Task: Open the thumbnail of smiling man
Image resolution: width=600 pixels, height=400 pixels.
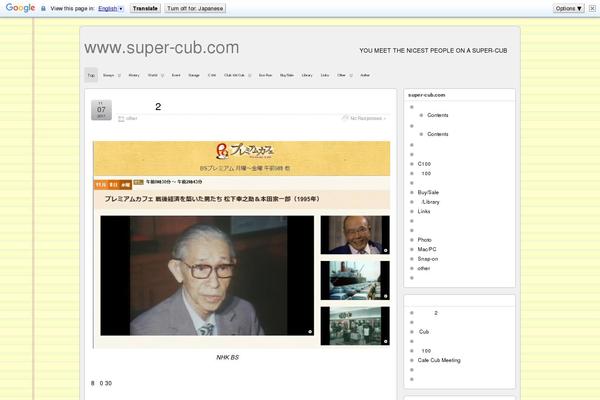Action: click(x=355, y=235)
